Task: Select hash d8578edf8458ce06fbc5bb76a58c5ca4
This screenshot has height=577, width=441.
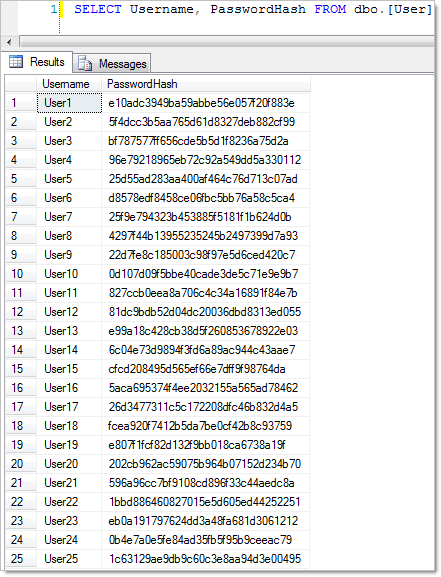Action: pos(205,198)
